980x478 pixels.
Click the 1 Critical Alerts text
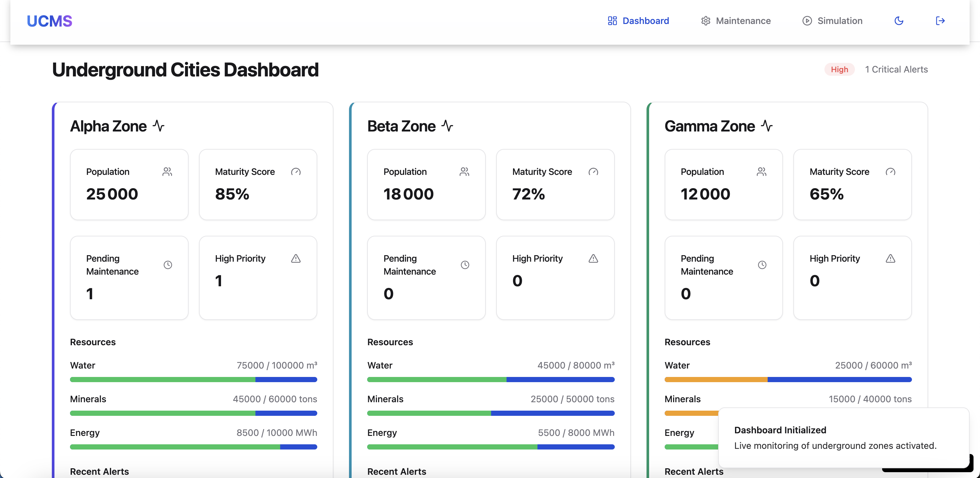(x=896, y=70)
